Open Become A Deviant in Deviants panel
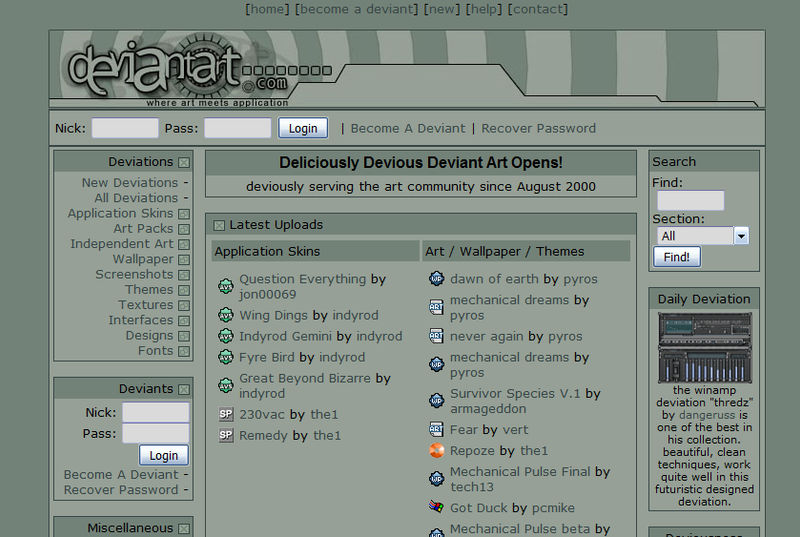This screenshot has height=537, width=800. pyautogui.click(x=121, y=474)
